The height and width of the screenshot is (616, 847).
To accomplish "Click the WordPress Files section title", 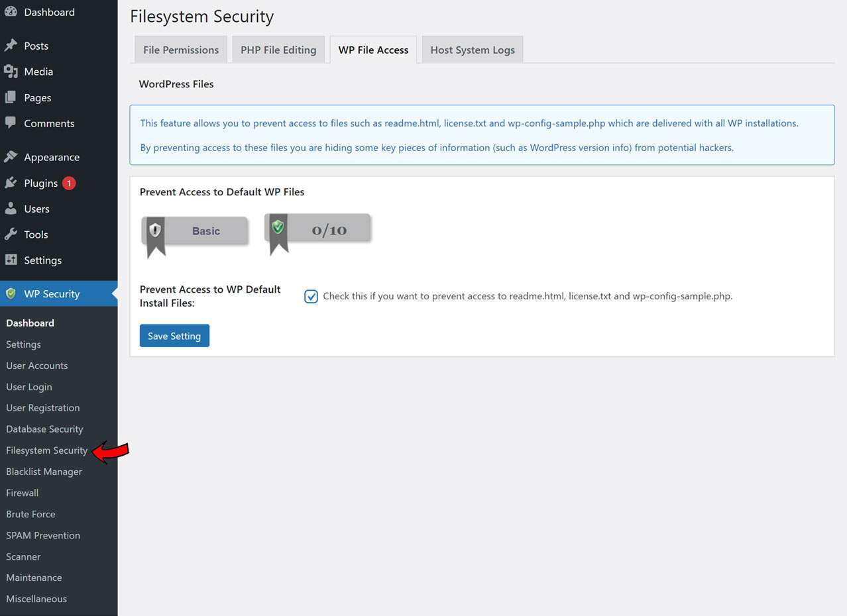I will tap(176, 84).
